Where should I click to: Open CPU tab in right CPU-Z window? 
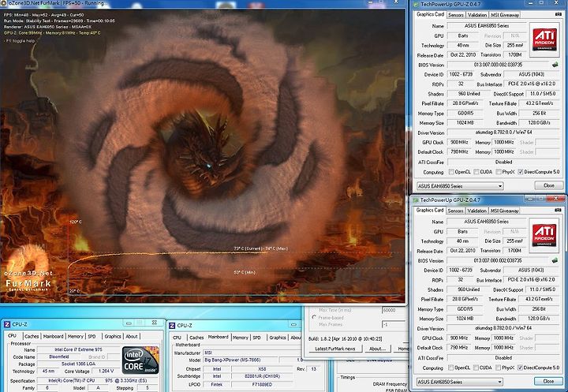point(177,338)
